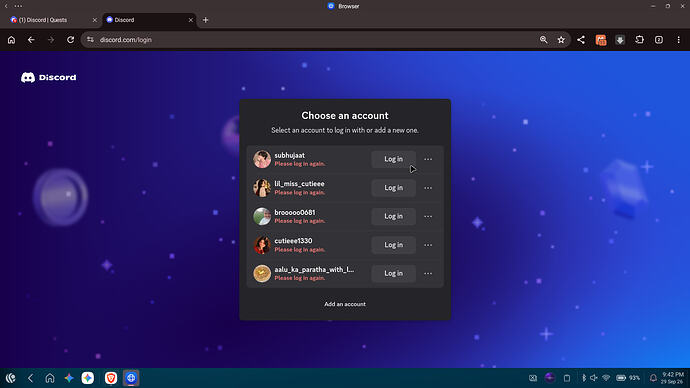The width and height of the screenshot is (690, 388).
Task: Select cutieee1330 profile avatar
Action: [262, 245]
